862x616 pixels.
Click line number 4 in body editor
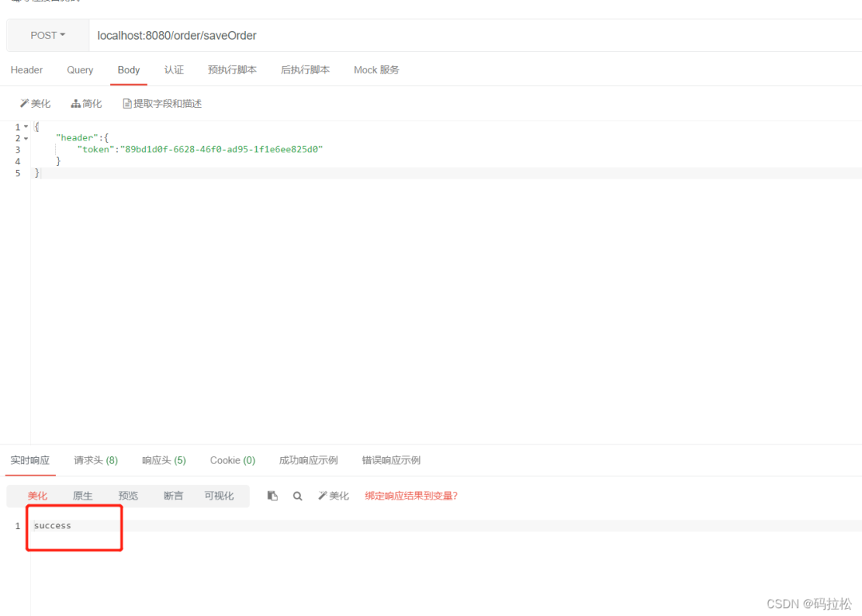(x=18, y=161)
